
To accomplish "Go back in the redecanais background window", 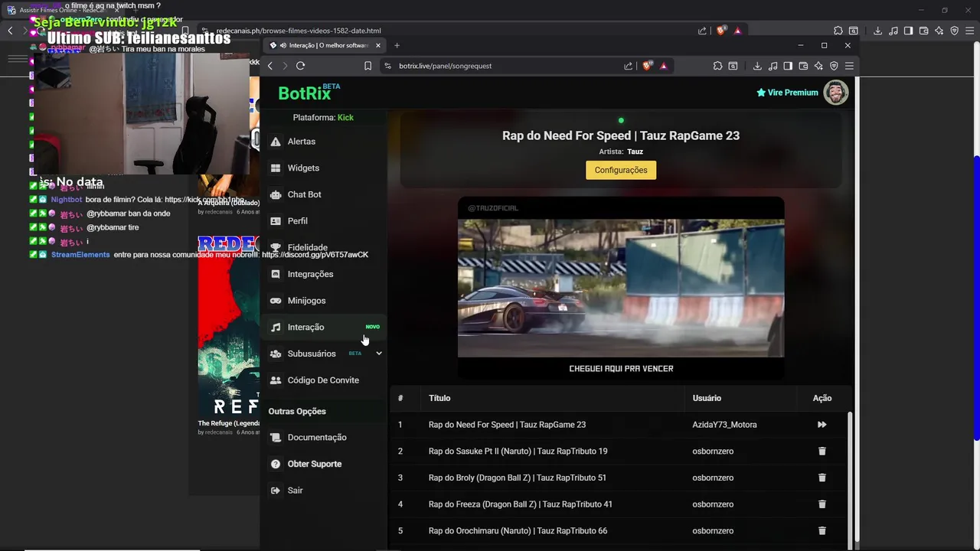I will (x=10, y=31).
